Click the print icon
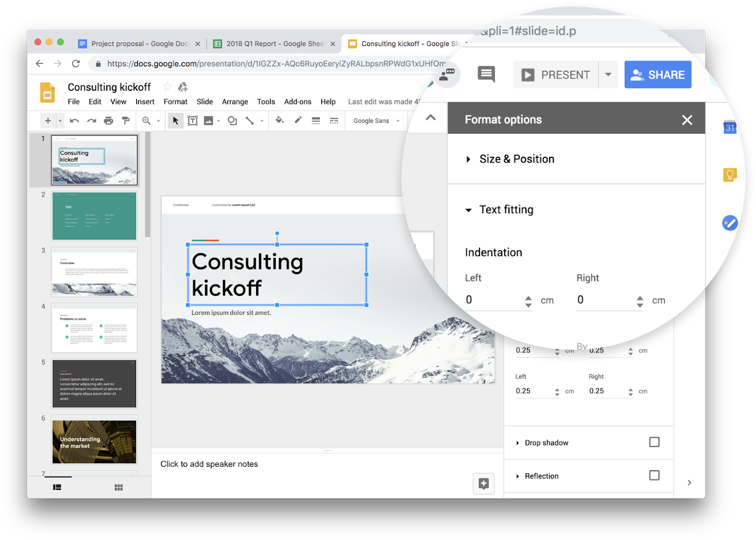This screenshot has width=756, height=540. [109, 120]
